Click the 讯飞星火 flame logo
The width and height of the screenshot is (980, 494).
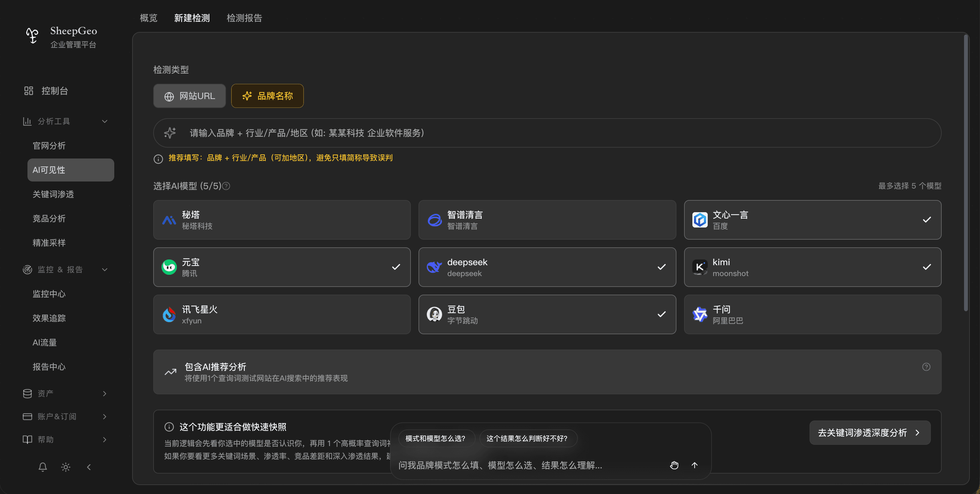click(x=169, y=315)
